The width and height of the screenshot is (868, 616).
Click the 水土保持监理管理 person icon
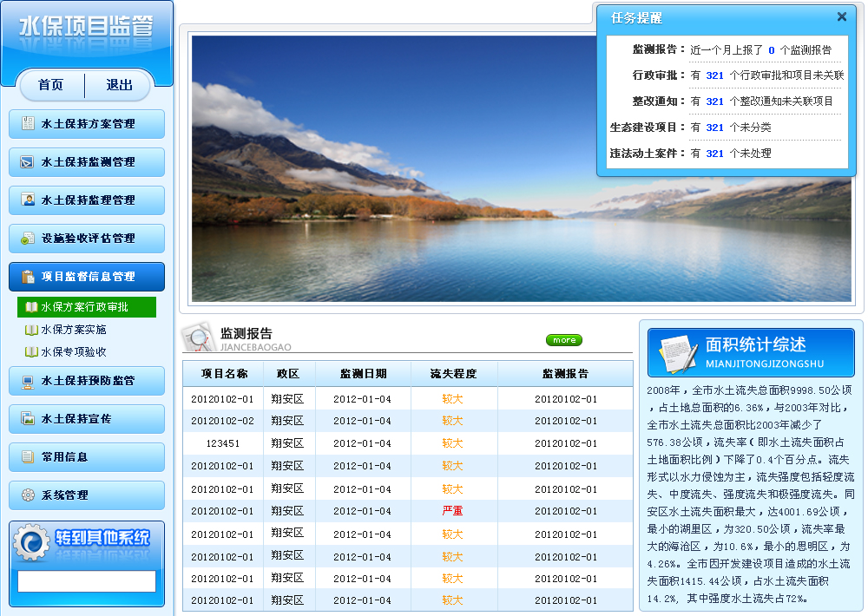[x=28, y=200]
